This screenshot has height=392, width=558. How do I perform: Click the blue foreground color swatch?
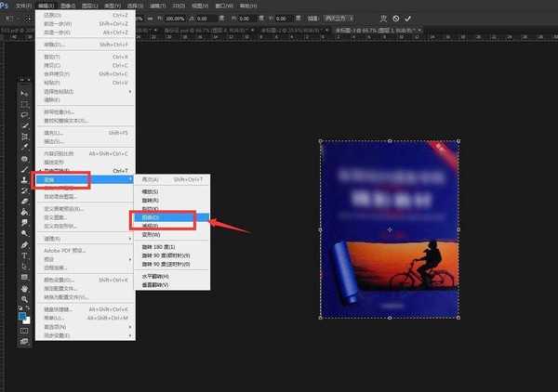23,315
